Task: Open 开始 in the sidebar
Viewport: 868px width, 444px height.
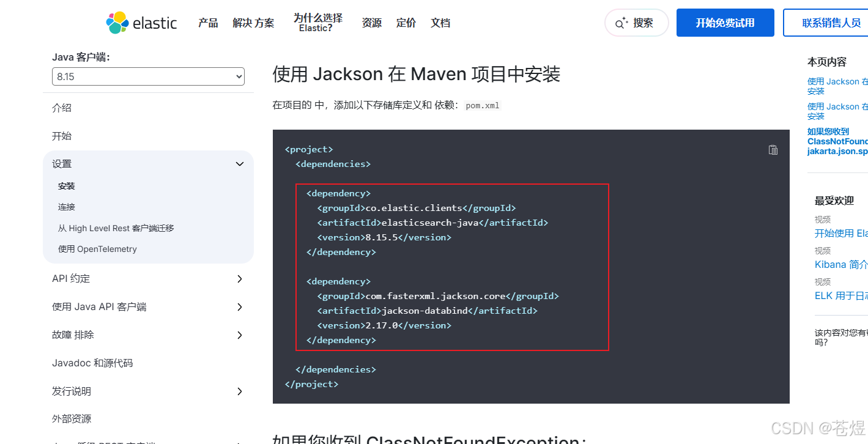Action: 62,136
